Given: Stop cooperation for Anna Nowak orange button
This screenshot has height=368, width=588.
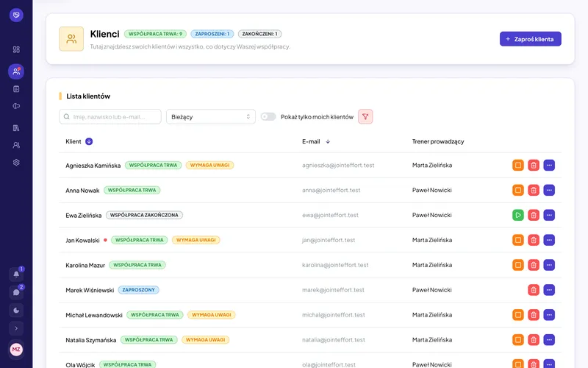Looking at the screenshot, I should click(518, 190).
